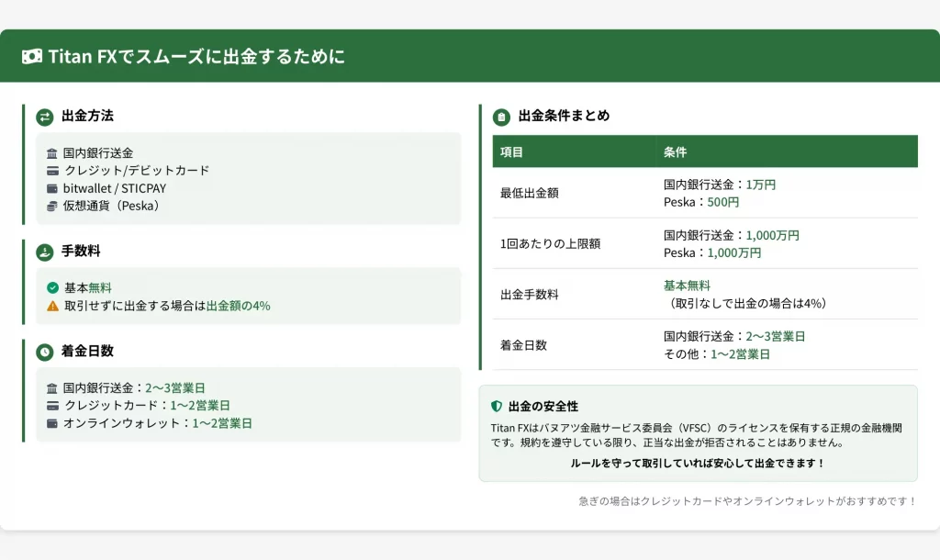The width and height of the screenshot is (940, 560).
Task: Click the green 出金額の4% text
Action: click(x=238, y=306)
